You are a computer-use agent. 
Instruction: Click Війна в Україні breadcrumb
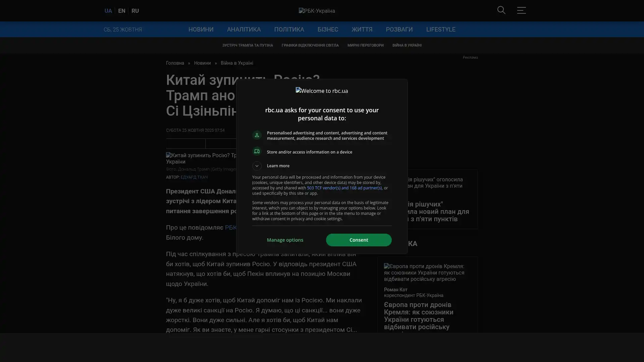pyautogui.click(x=236, y=63)
